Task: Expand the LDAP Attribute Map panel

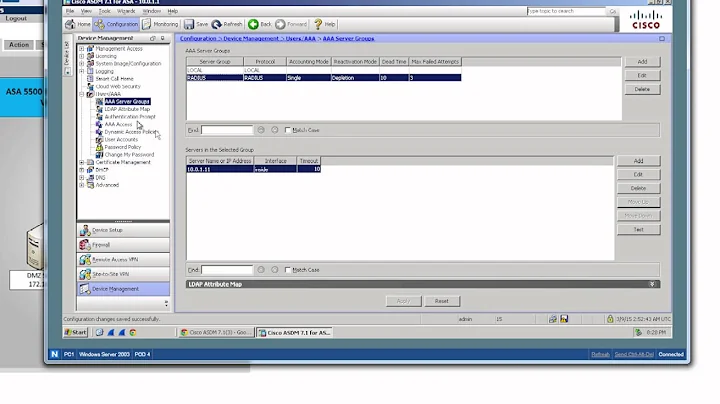Action: (652, 284)
